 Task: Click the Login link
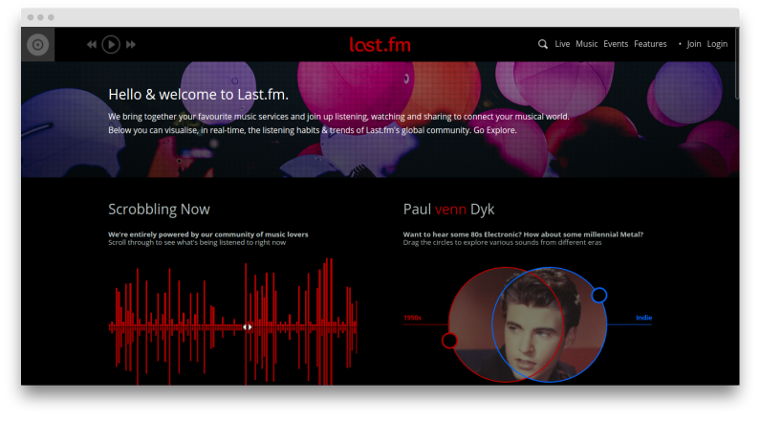click(717, 44)
